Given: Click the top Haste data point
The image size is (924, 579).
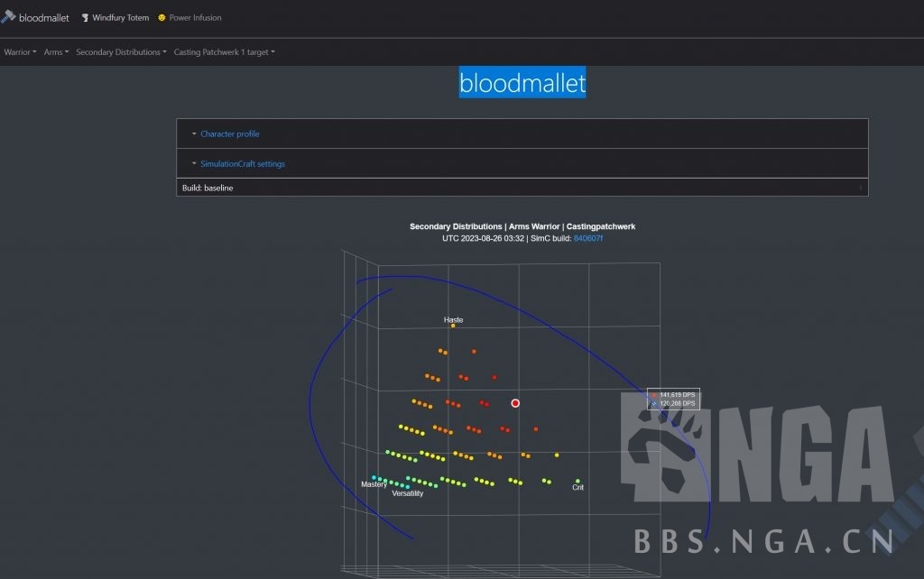Looking at the screenshot, I should pyautogui.click(x=453, y=326).
